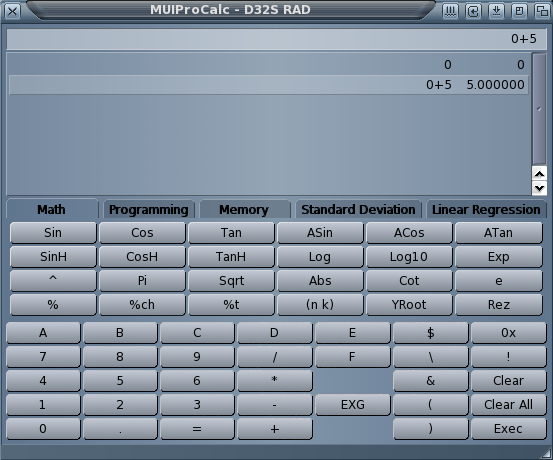The width and height of the screenshot is (553, 460).
Task: Click the - minus key
Action: pos(275,405)
